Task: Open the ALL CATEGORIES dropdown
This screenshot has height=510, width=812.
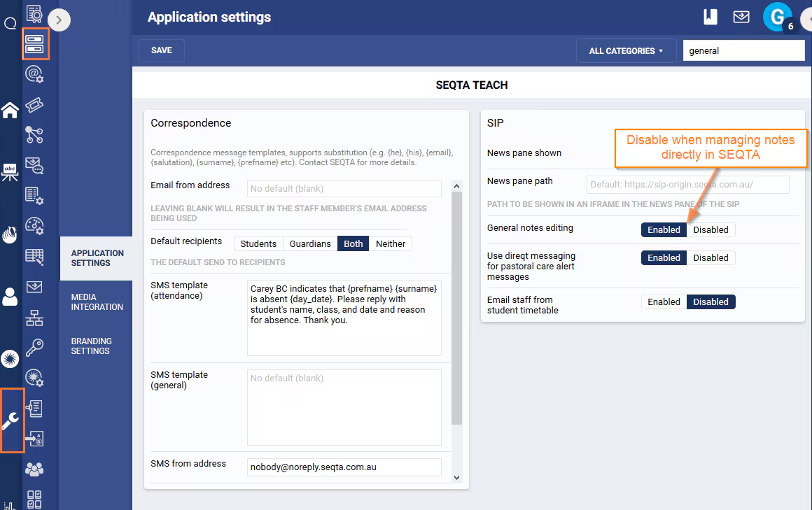Action: [x=626, y=51]
